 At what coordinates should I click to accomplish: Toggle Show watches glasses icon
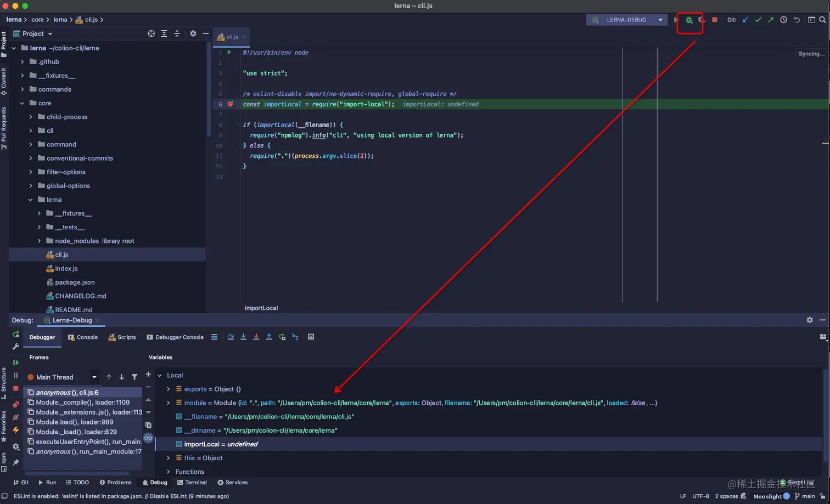148,438
